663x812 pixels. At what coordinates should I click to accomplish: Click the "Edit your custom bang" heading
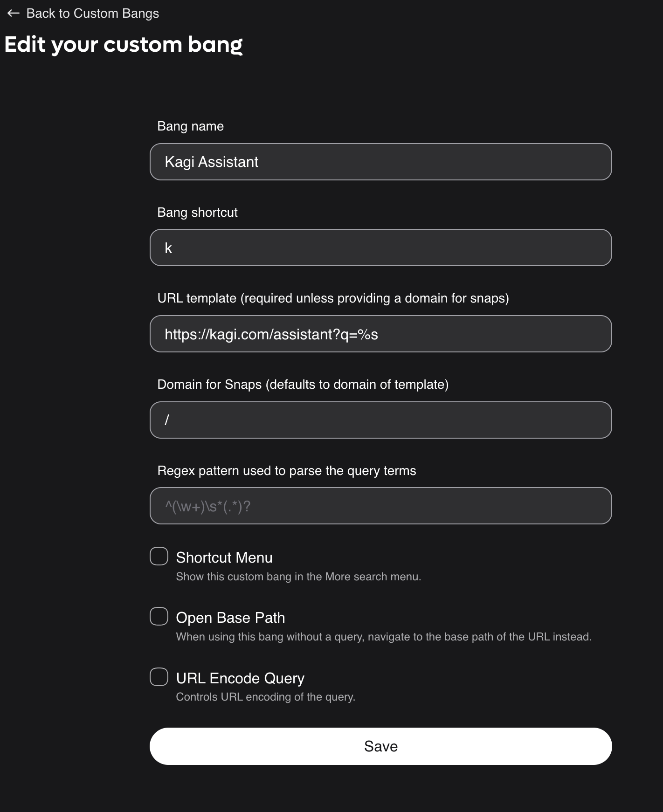click(x=124, y=45)
